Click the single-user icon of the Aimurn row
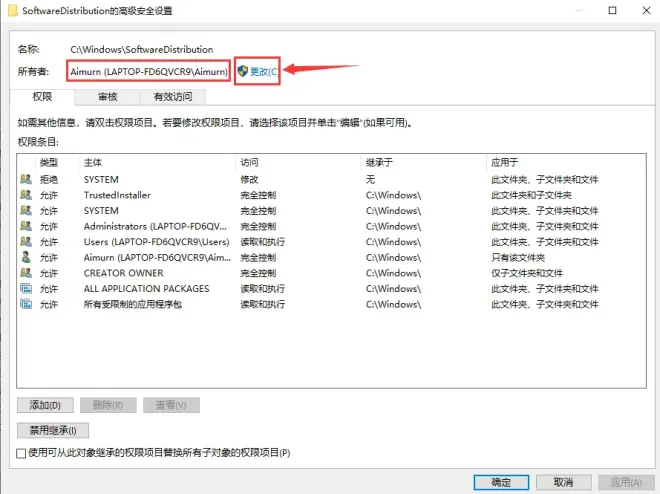660x494 pixels. [26, 257]
